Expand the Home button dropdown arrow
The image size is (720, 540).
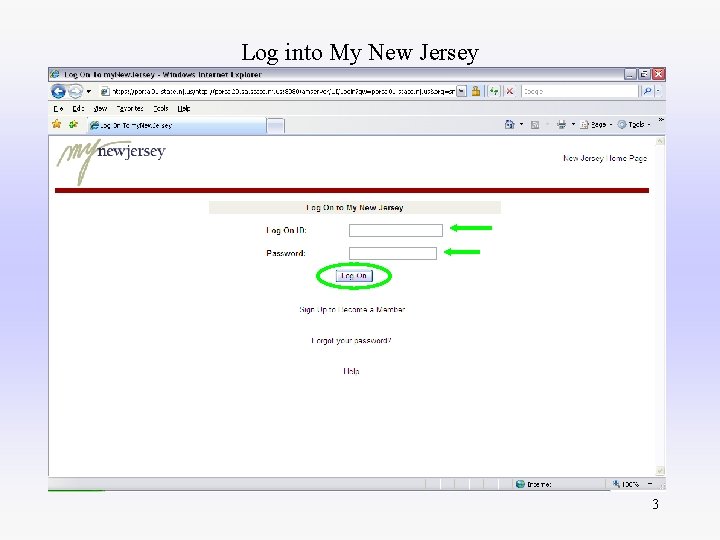click(x=521, y=124)
